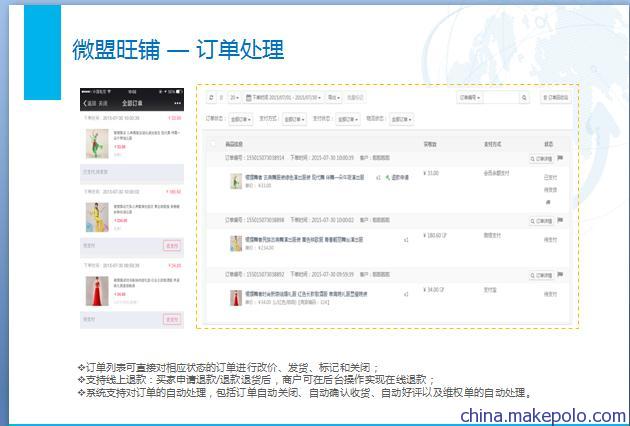Screen dimensions: 630x426
Task: Click the red dress product title link
Action: click(306, 294)
